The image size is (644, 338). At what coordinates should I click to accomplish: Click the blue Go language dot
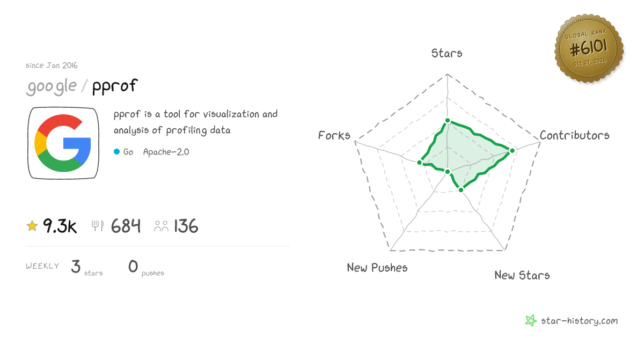116,152
